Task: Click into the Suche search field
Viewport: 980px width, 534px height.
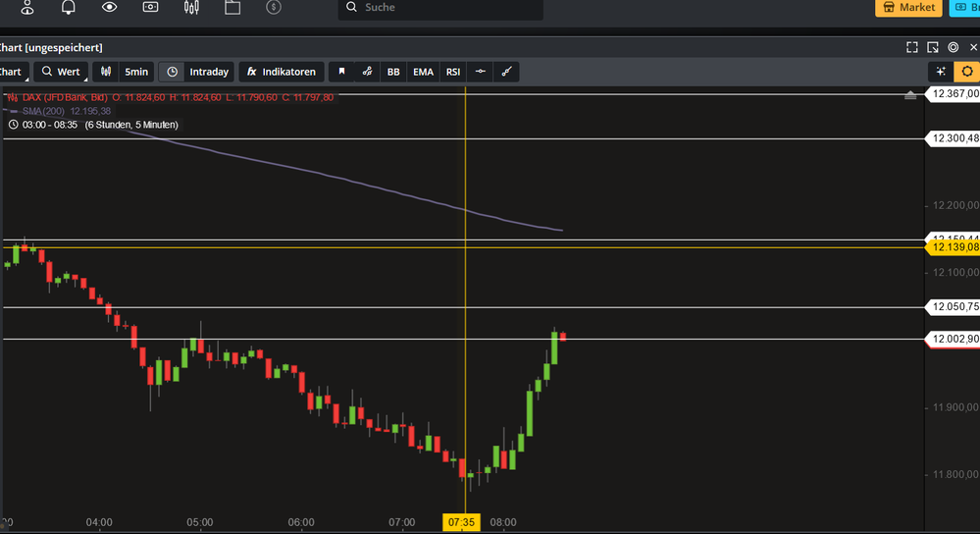Action: (441, 8)
